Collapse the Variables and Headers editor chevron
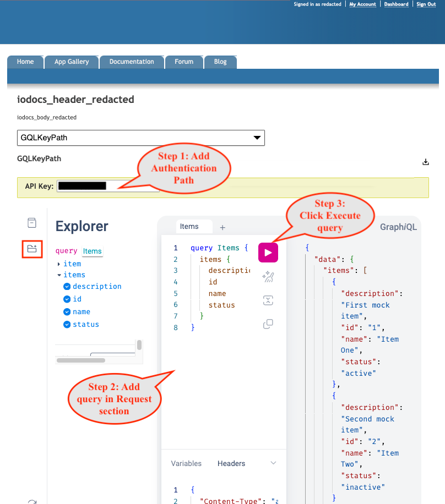The image size is (445, 504). (x=273, y=463)
